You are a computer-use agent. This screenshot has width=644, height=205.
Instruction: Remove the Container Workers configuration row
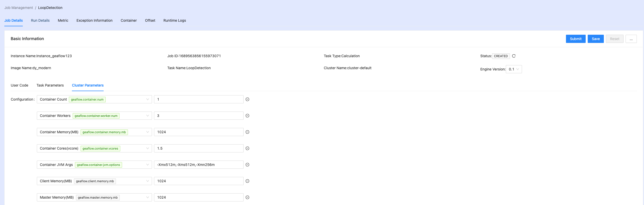[x=247, y=116]
